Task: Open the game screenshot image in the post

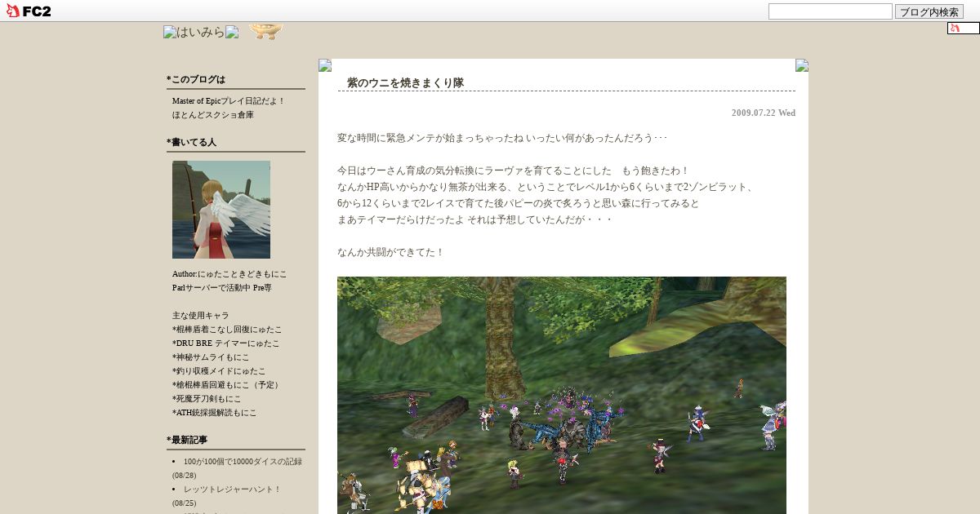Action: pos(562,395)
